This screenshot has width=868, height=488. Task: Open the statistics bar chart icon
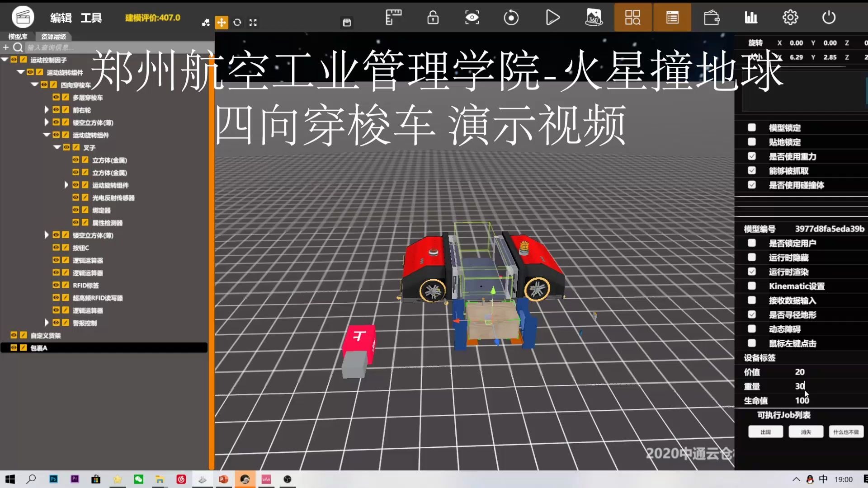coord(750,17)
